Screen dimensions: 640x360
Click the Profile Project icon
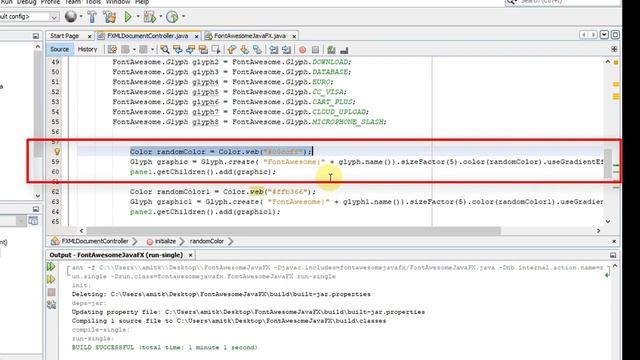click(172, 17)
